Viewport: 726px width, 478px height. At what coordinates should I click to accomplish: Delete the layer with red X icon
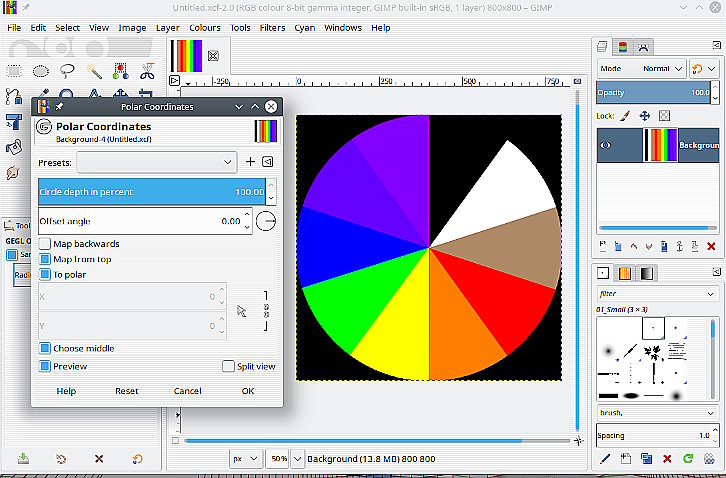pyautogui.click(x=711, y=246)
